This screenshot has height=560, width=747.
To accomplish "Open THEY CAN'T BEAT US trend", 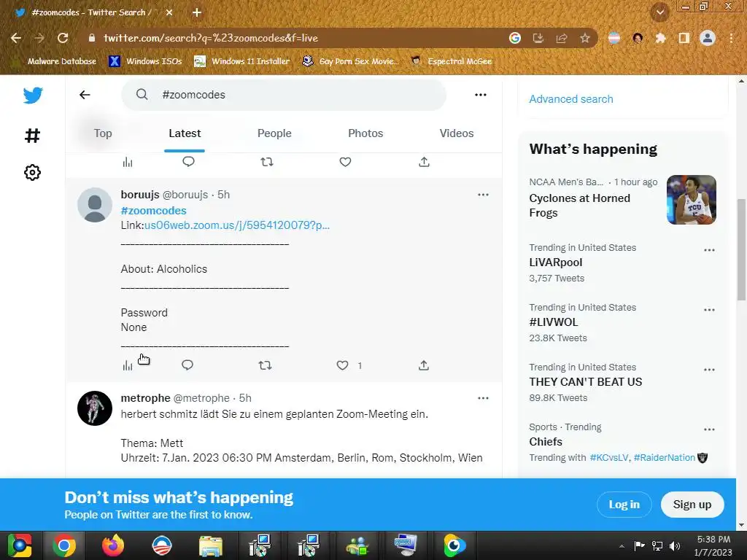I will [x=586, y=382].
